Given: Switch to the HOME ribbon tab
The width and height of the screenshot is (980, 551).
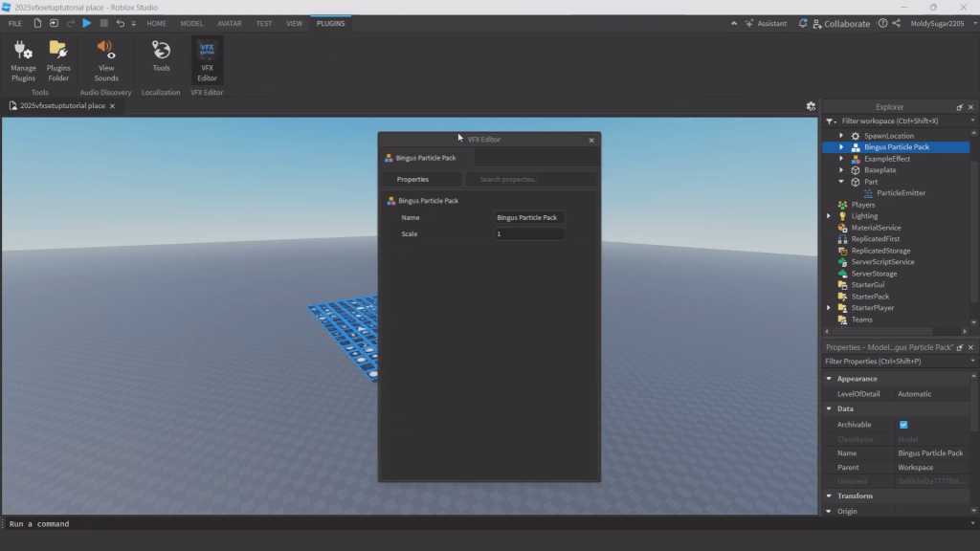Looking at the screenshot, I should coord(156,24).
